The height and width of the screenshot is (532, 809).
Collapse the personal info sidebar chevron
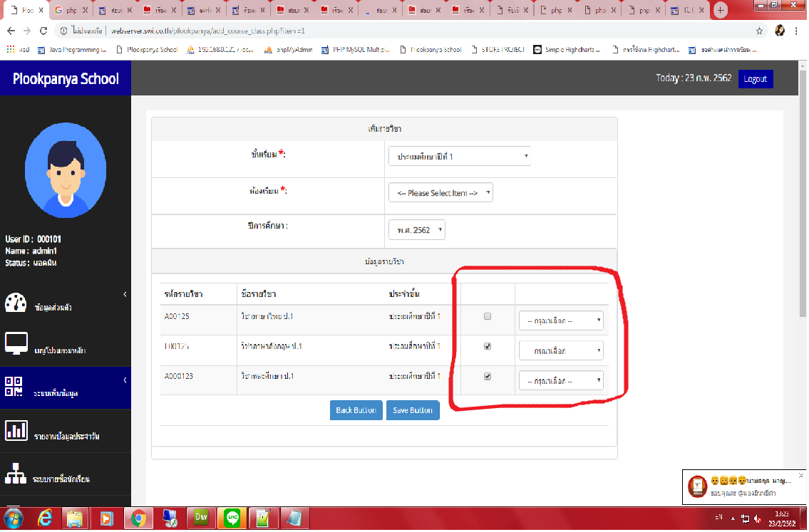point(125,294)
